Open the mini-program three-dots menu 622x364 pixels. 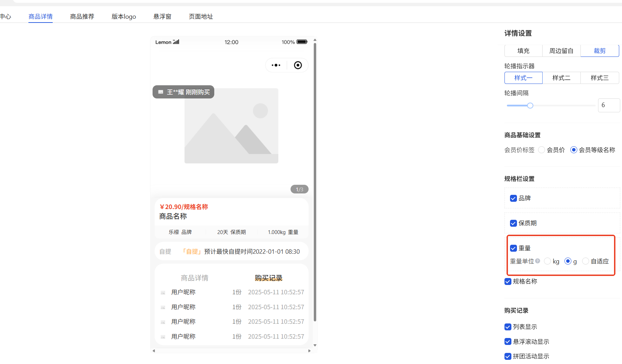click(x=276, y=65)
